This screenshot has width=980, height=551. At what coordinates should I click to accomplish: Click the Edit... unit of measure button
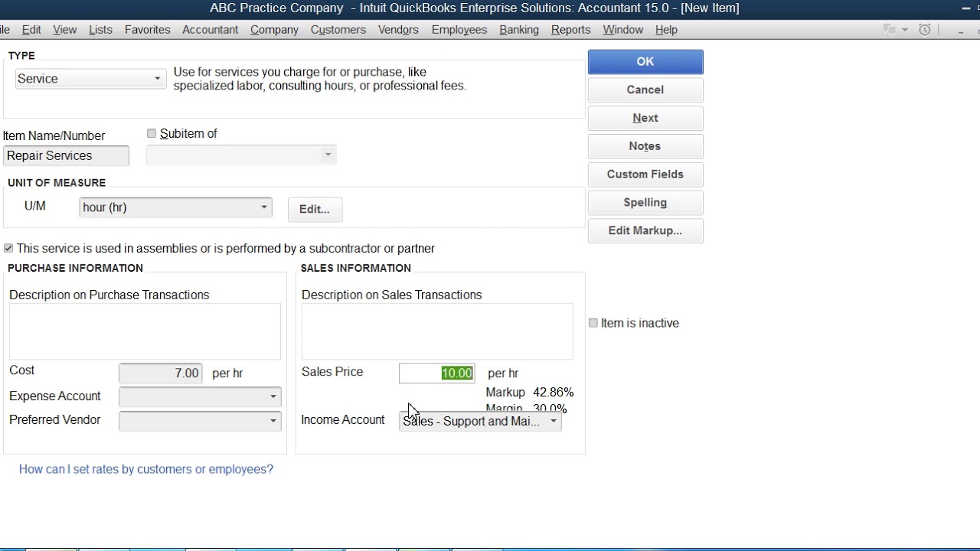(x=315, y=209)
